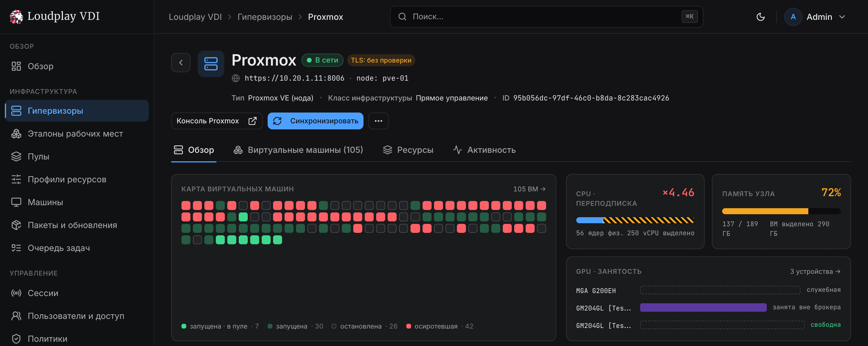This screenshot has width=868, height=346.
Task: Click the Гипервизоры server icon in sidebar
Action: [x=16, y=111]
